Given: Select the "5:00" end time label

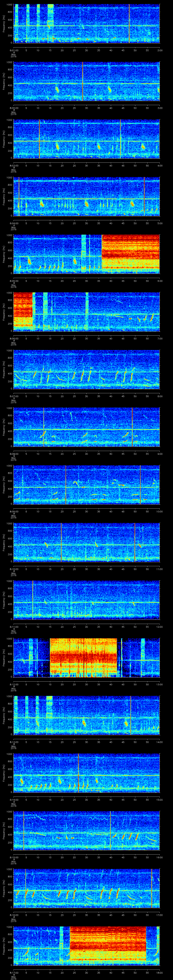Looking at the screenshot, I should coord(160,223).
